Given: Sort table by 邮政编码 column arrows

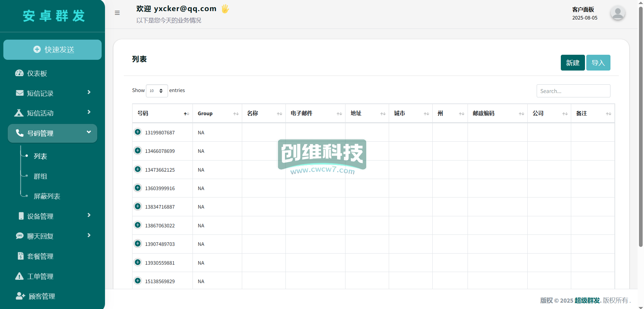Looking at the screenshot, I should (521, 114).
